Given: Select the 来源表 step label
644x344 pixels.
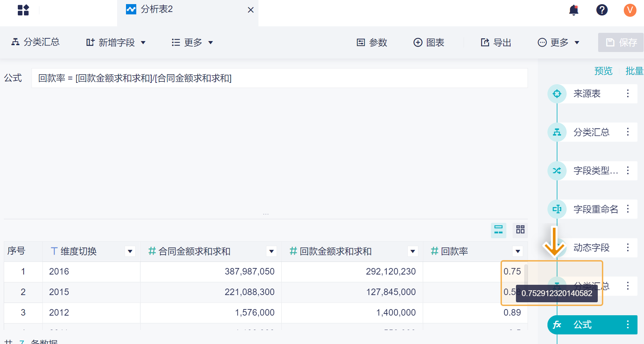Looking at the screenshot, I should pos(587,94).
